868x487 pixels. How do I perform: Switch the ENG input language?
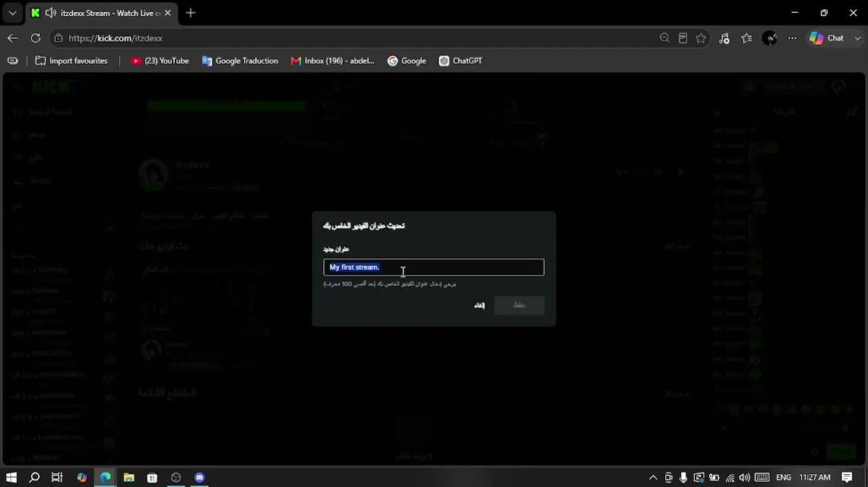click(x=783, y=478)
